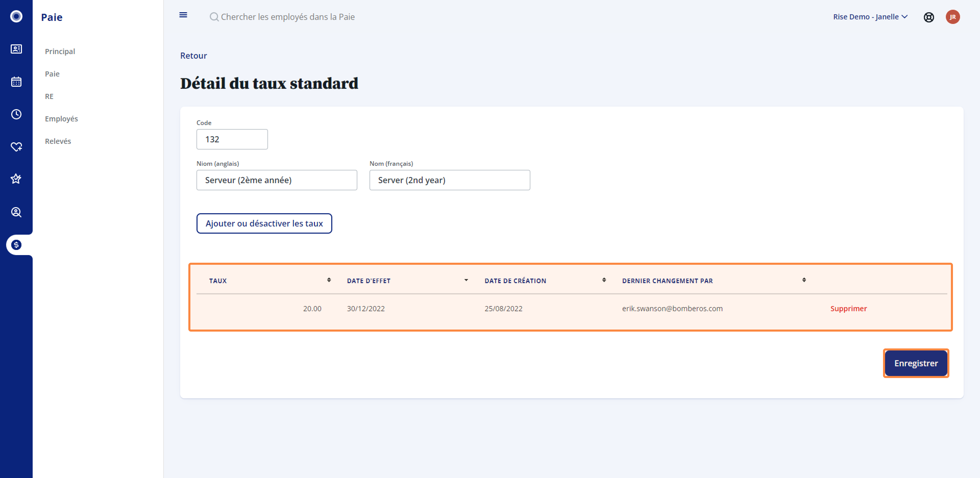Screen dimensions: 980x478
Task: Click the Enregistrer button
Action: pos(916,363)
